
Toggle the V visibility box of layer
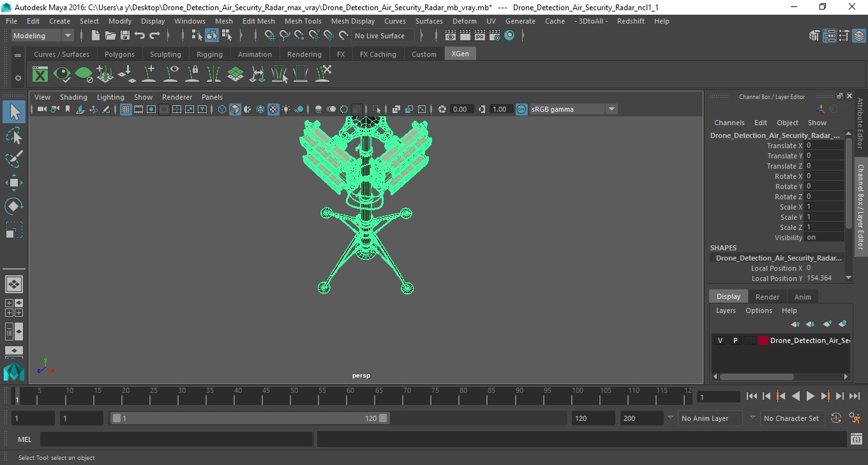point(720,340)
